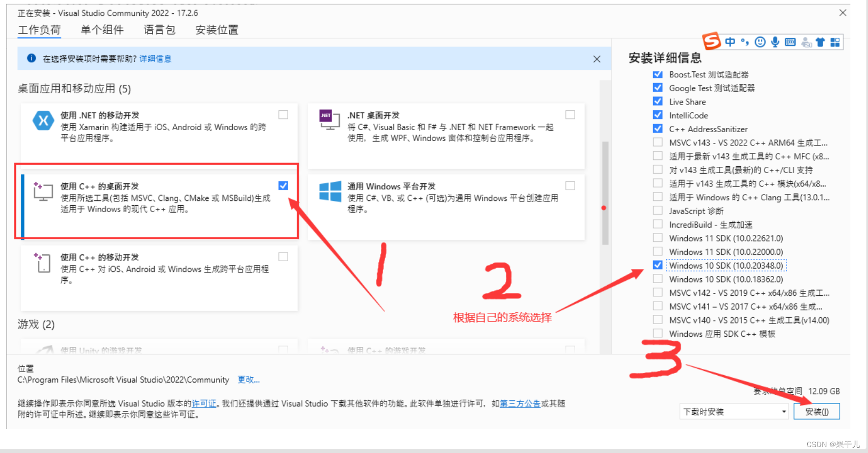This screenshot has height=453, width=868.
Task: Check the C++/CLI support for v143 checkbox
Action: (x=658, y=169)
